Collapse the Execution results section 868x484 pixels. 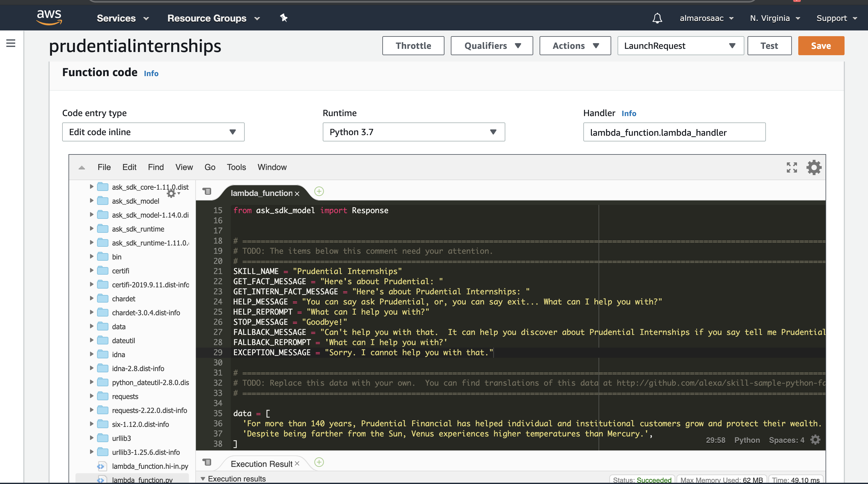[203, 479]
